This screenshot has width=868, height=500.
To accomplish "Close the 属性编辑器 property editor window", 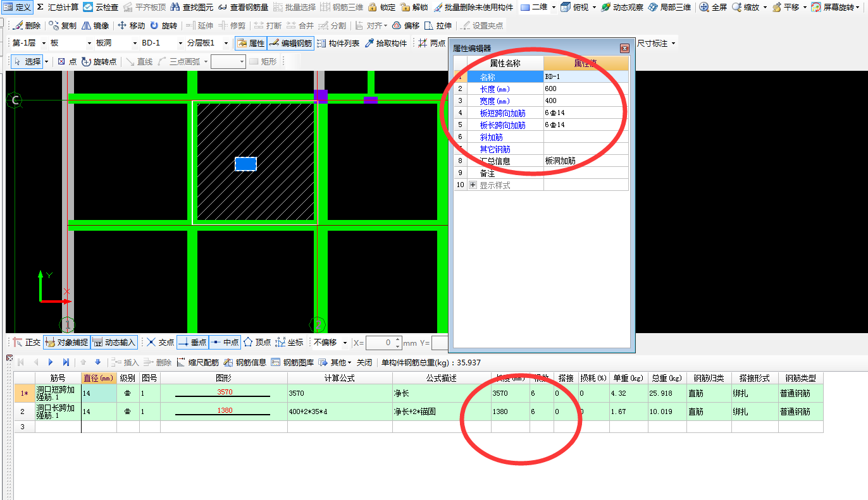I will click(x=624, y=48).
